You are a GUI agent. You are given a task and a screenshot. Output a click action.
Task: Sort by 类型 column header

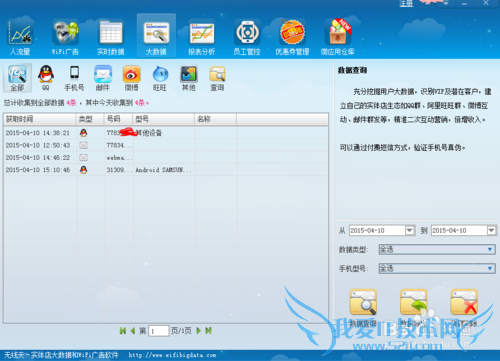(x=90, y=119)
